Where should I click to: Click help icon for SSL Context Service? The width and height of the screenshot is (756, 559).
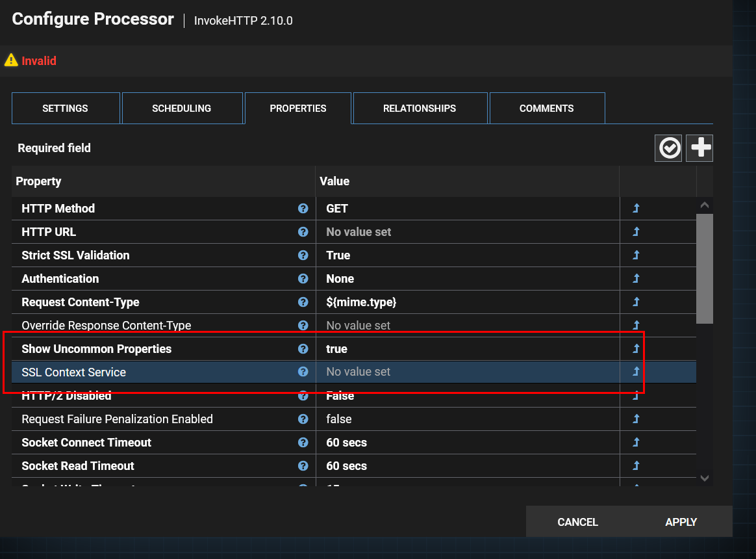click(303, 372)
